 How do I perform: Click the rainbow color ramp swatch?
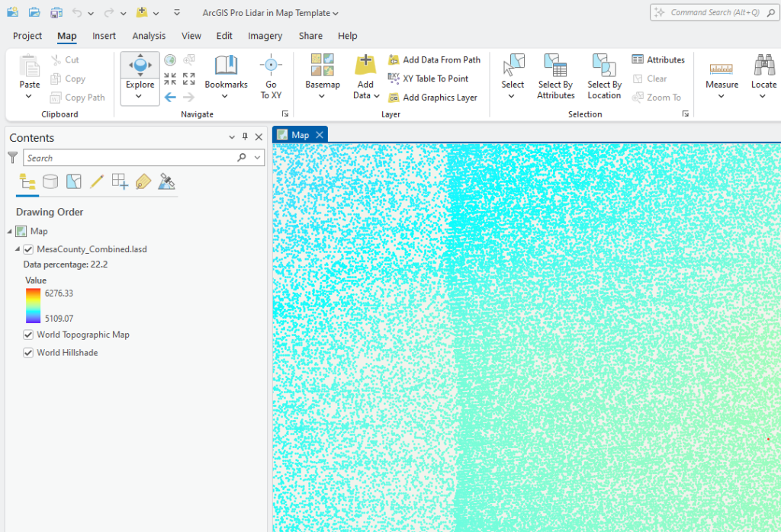pyautogui.click(x=33, y=305)
